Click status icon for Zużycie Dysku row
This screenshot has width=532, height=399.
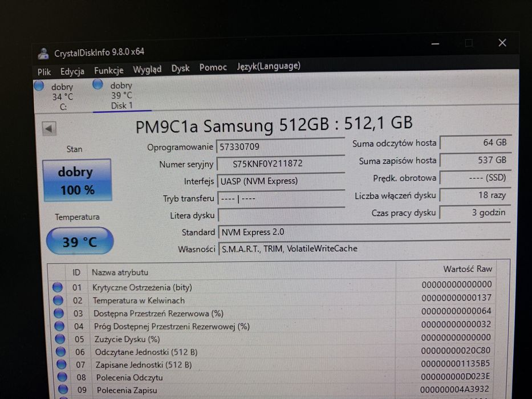(x=60, y=339)
